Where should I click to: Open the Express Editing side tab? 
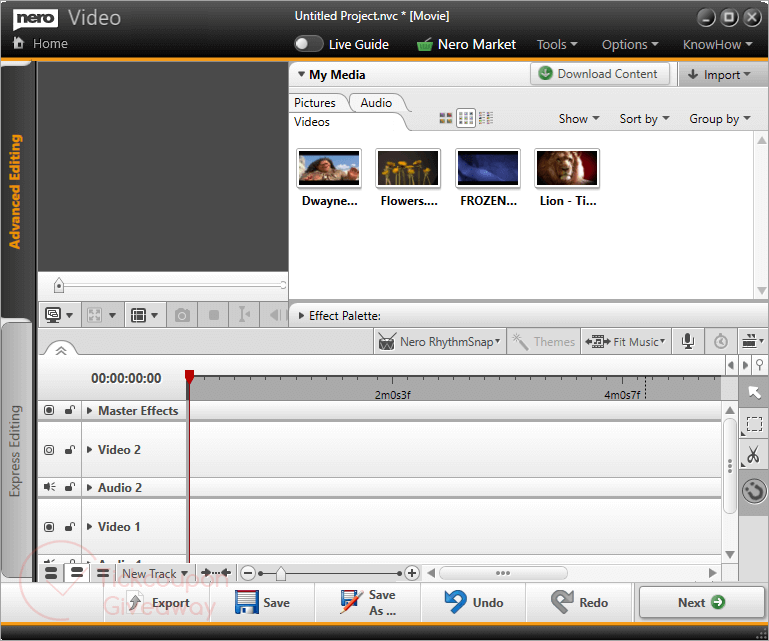coord(16,450)
